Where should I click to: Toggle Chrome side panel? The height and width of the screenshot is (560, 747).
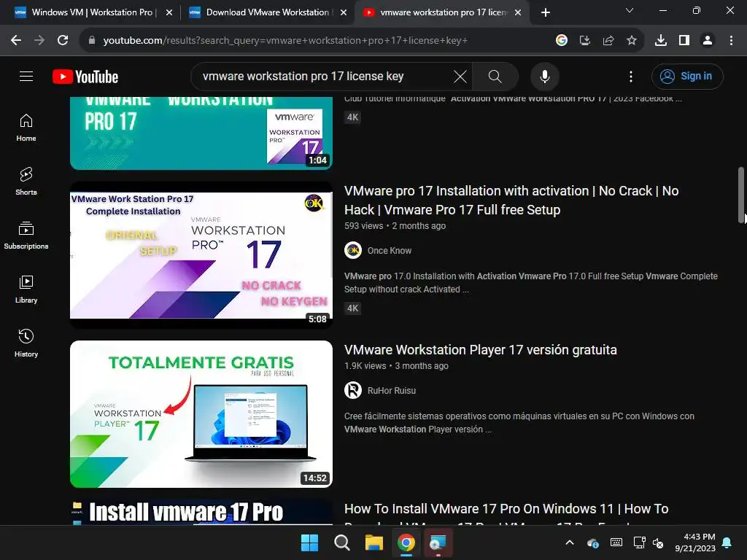684,41
